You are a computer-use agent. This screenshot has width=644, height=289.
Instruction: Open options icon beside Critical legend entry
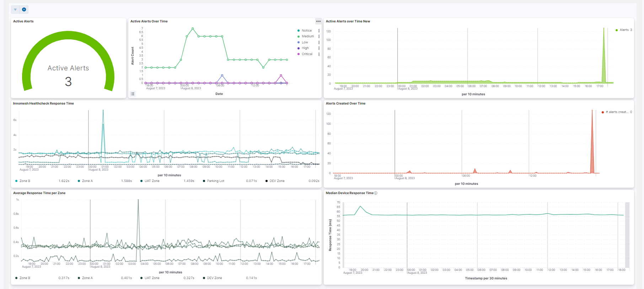[319, 54]
